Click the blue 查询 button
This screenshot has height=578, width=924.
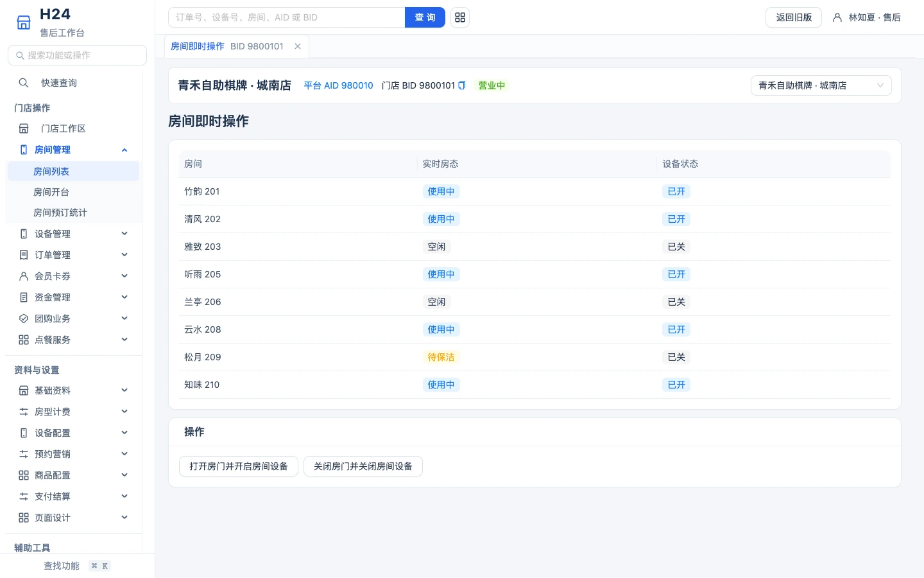425,17
